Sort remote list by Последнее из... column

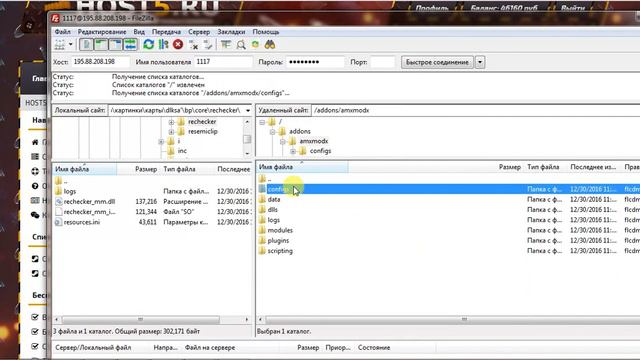[x=594, y=167]
